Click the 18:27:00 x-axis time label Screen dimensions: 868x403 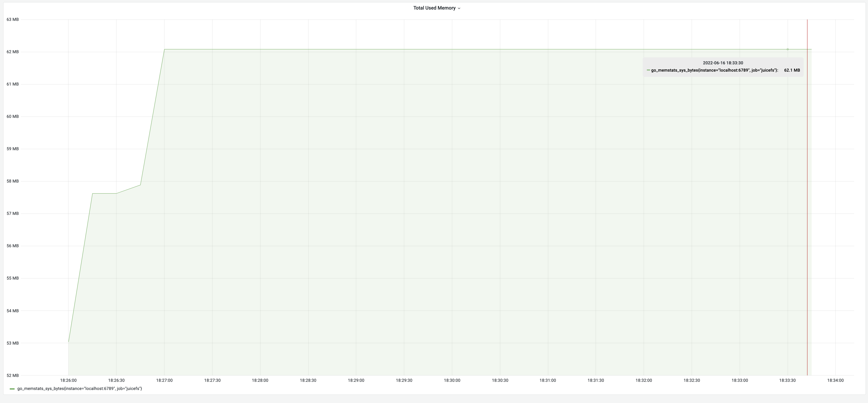[x=164, y=380]
